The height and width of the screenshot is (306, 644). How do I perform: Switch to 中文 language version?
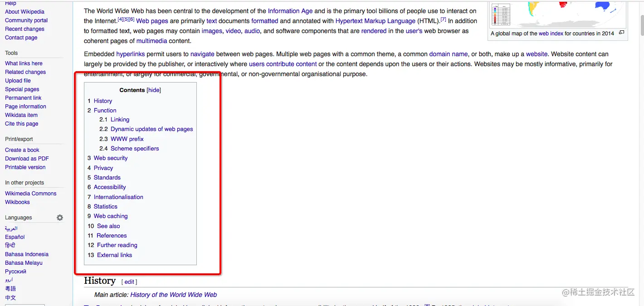pyautogui.click(x=10, y=298)
